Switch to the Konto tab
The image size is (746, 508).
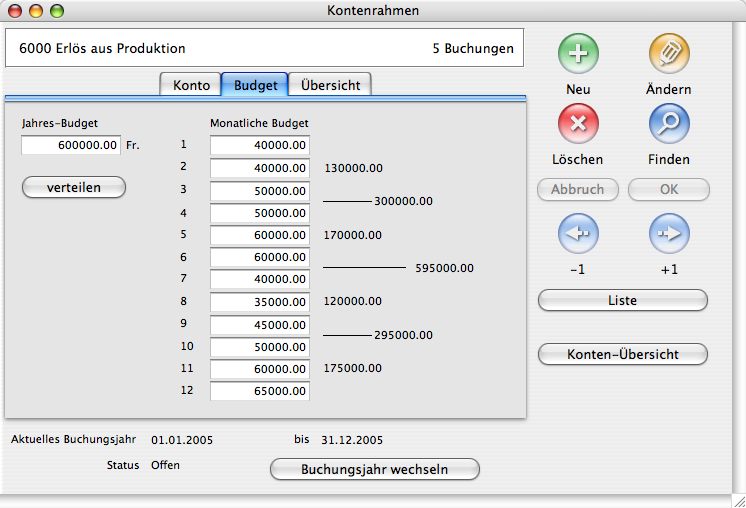(x=191, y=85)
